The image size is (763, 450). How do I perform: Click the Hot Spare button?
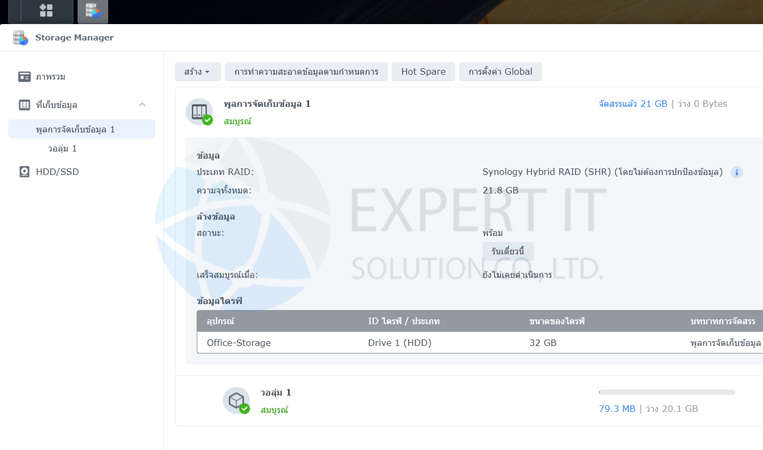tap(423, 72)
